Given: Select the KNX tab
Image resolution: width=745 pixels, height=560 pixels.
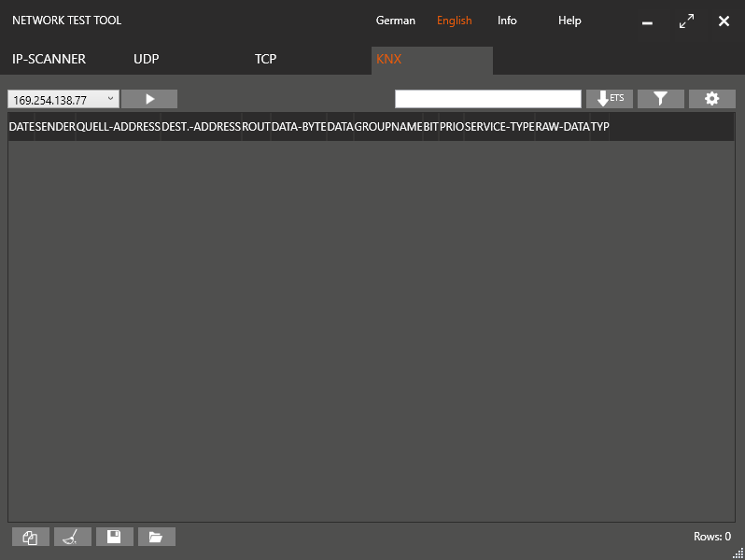Looking at the screenshot, I should point(389,60).
